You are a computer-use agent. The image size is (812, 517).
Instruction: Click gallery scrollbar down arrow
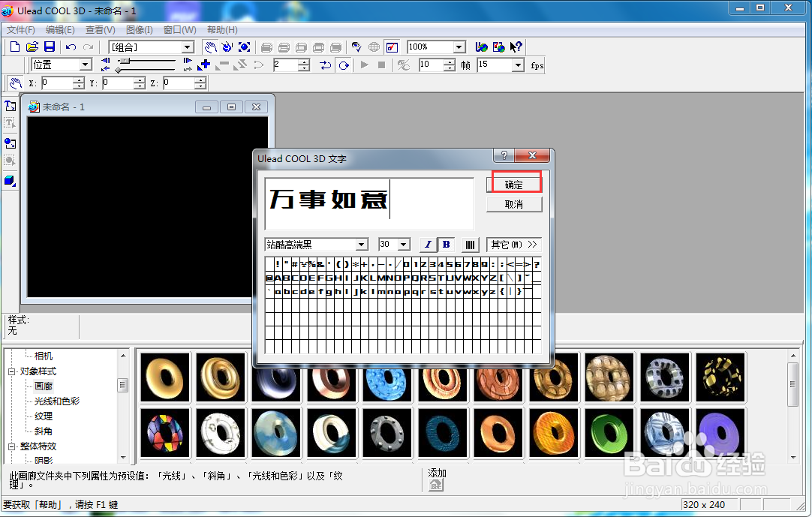(792, 458)
